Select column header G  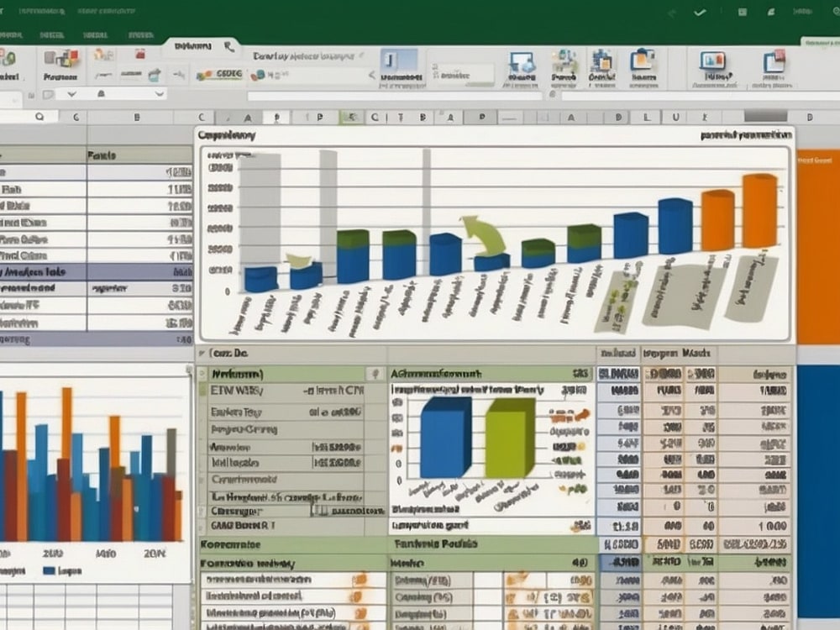76,117
